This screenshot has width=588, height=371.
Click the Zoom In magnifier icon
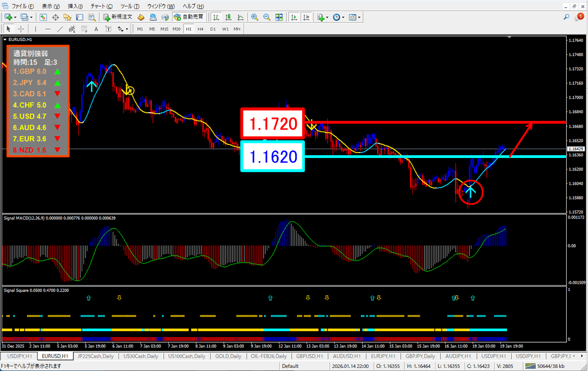[x=254, y=17]
